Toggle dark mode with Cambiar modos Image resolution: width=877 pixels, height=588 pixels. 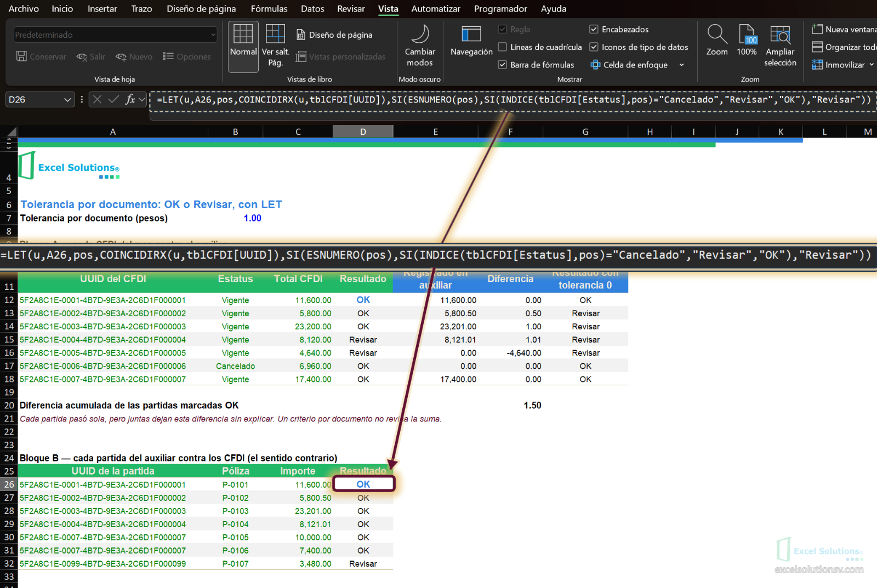pos(420,47)
